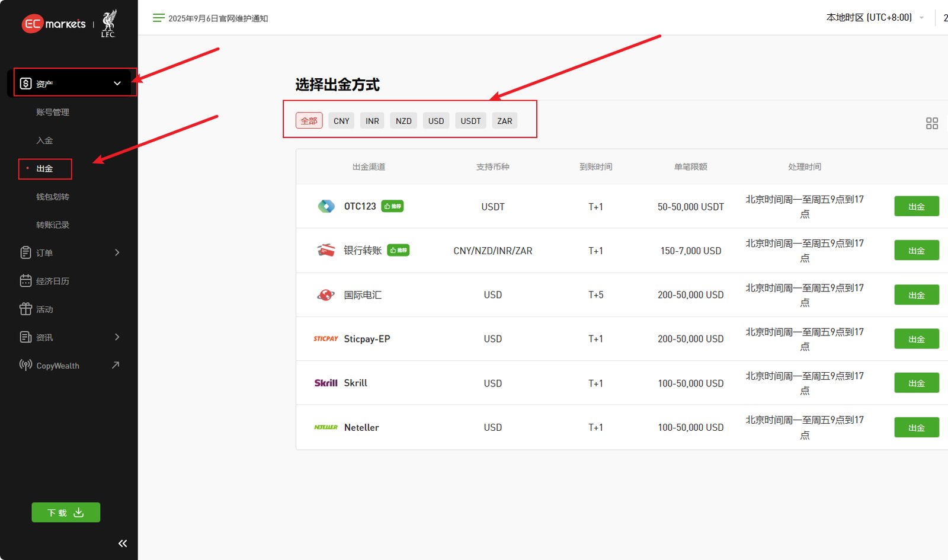The height and width of the screenshot is (560, 948).
Task: Click the green 下载 download button
Action: [x=65, y=512]
